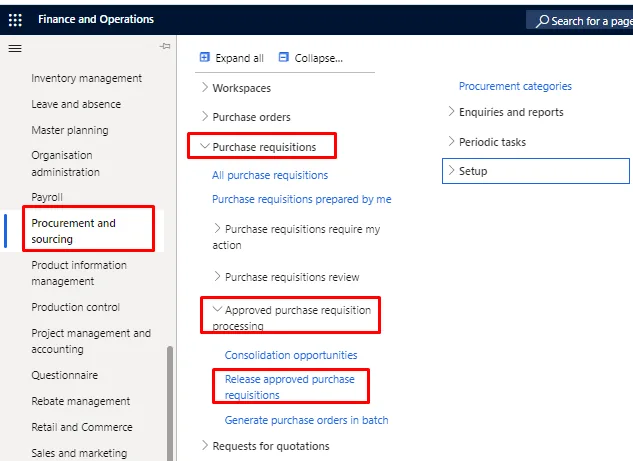Open Purchase requisitions prepared by me
Screen dimensions: 633x461
302,199
